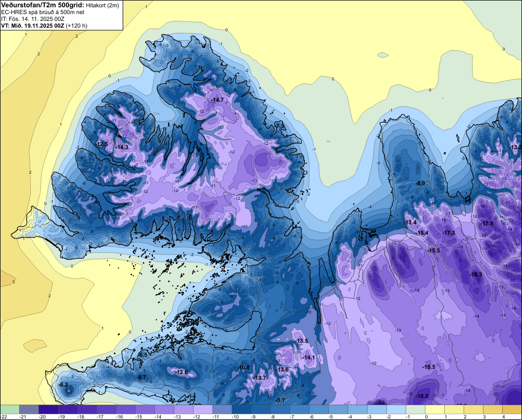Viewport: 522px width, 420px height.
Task: Select the legend swatch labeled -17
Action: (106, 410)
